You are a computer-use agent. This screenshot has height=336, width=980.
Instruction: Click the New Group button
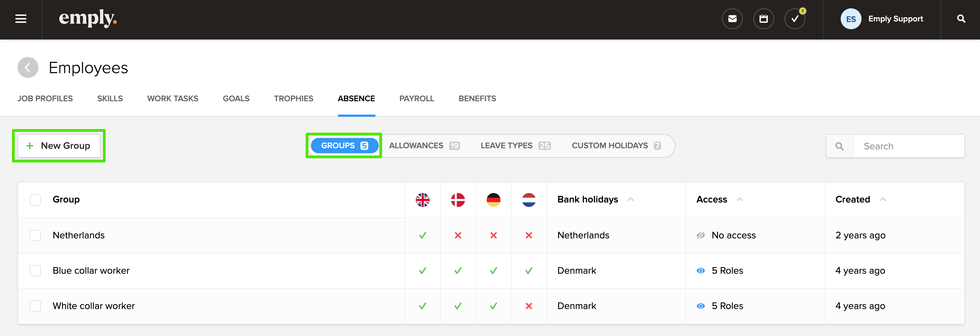coord(59,146)
